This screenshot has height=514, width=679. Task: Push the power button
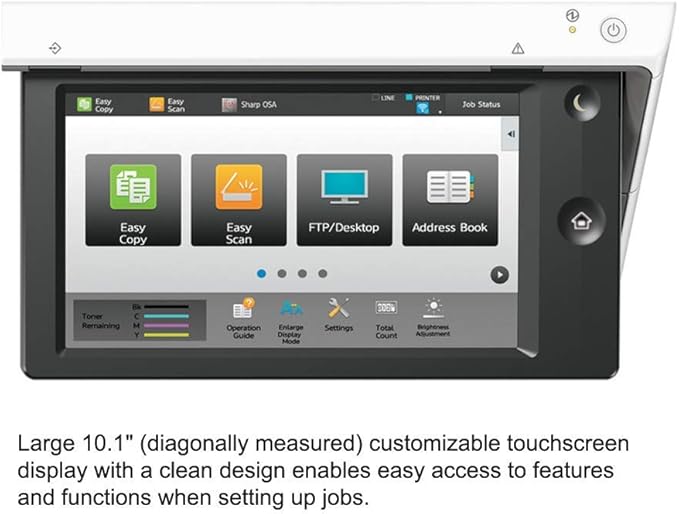click(613, 30)
